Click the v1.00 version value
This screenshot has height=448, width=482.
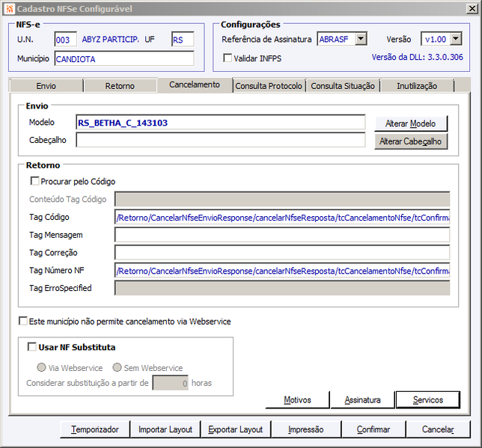click(x=436, y=40)
